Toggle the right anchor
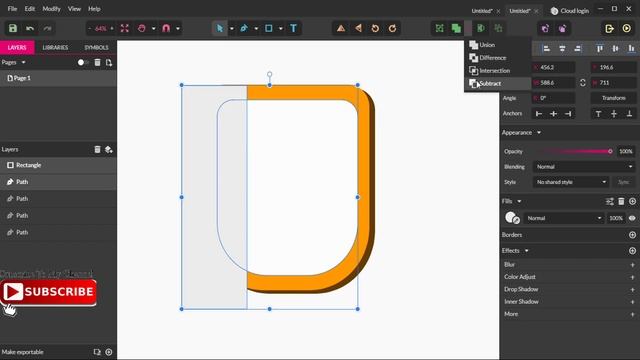The height and width of the screenshot is (360, 640). pos(568,113)
